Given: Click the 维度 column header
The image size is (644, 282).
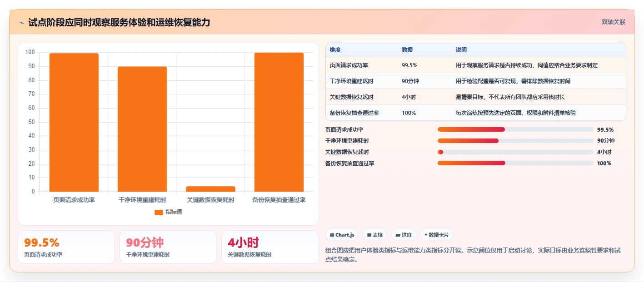Looking at the screenshot, I should coord(335,50).
